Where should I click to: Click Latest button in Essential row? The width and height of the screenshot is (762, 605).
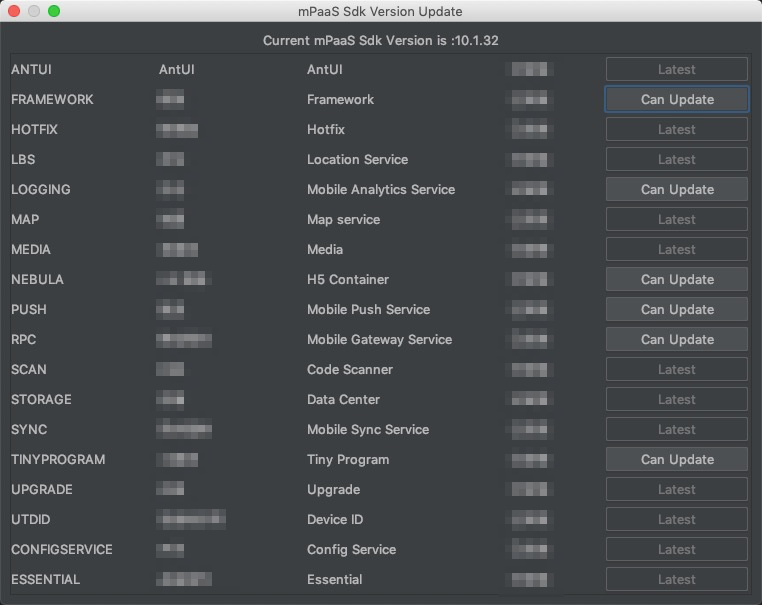pos(676,579)
